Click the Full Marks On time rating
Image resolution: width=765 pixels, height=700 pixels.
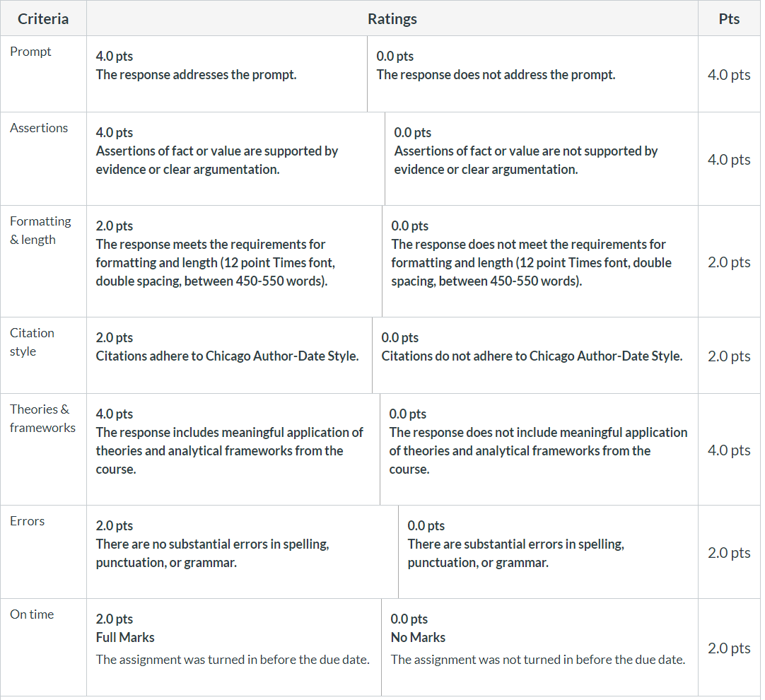click(x=234, y=647)
